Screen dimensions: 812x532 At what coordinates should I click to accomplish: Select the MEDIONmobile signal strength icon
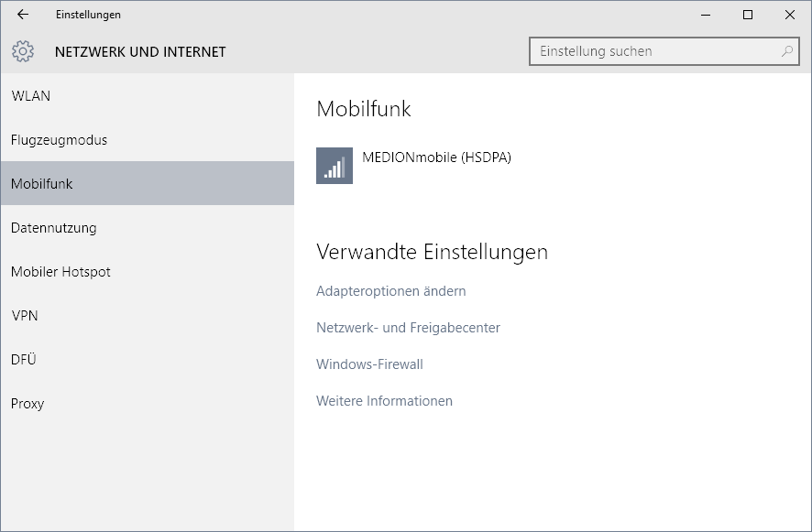click(x=335, y=166)
